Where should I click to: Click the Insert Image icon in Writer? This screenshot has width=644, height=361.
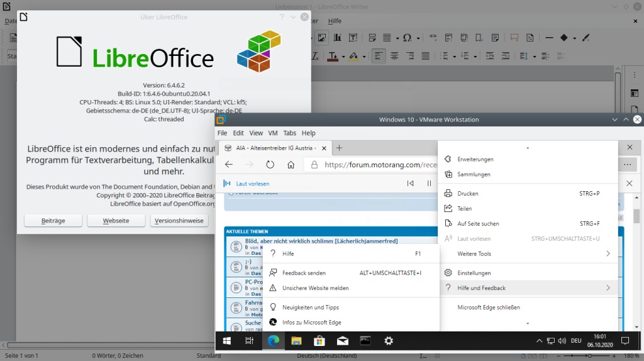coord(322,37)
